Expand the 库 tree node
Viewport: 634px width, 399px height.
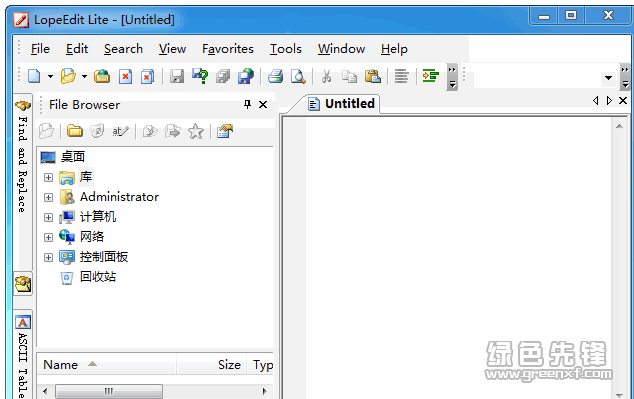click(x=49, y=177)
